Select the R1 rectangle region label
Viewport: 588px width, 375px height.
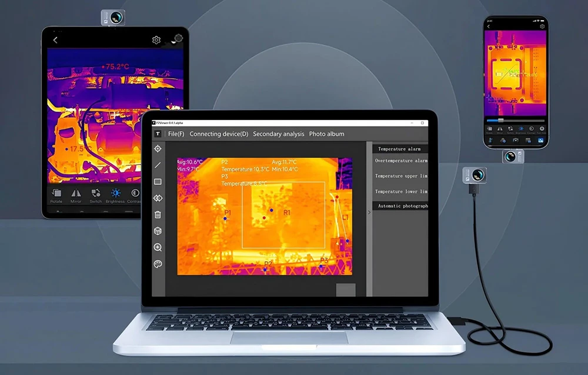[x=287, y=213]
